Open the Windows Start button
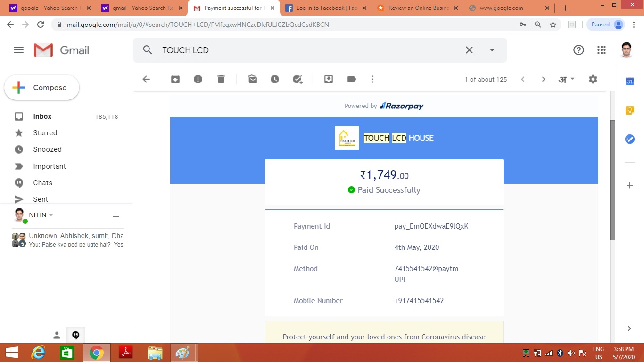Screen dimensions: 644x362 11,353
